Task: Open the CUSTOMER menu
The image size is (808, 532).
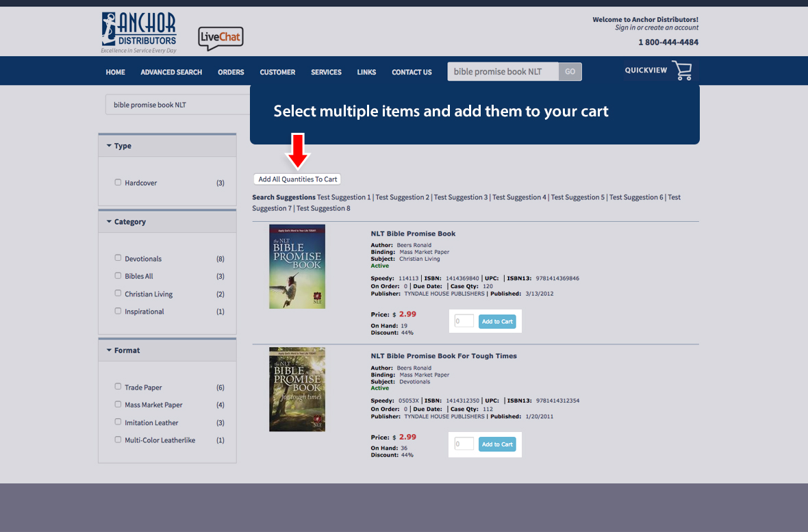Action: point(277,72)
